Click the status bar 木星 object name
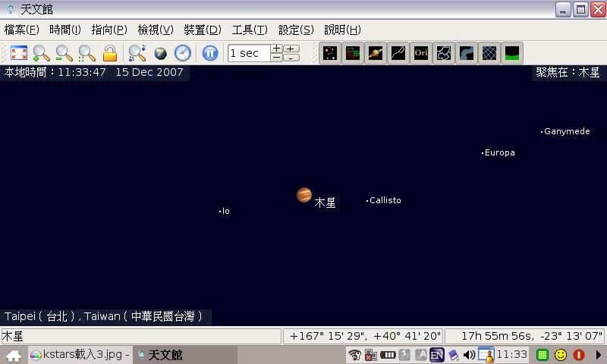 pos(12,336)
